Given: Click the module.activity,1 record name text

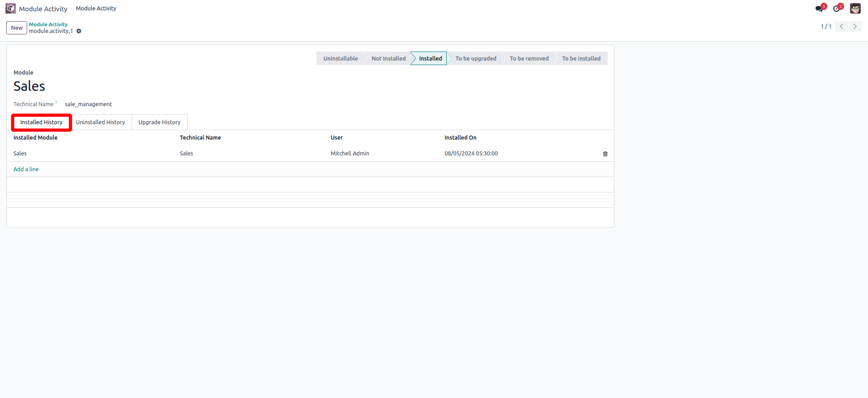Looking at the screenshot, I should tap(51, 31).
